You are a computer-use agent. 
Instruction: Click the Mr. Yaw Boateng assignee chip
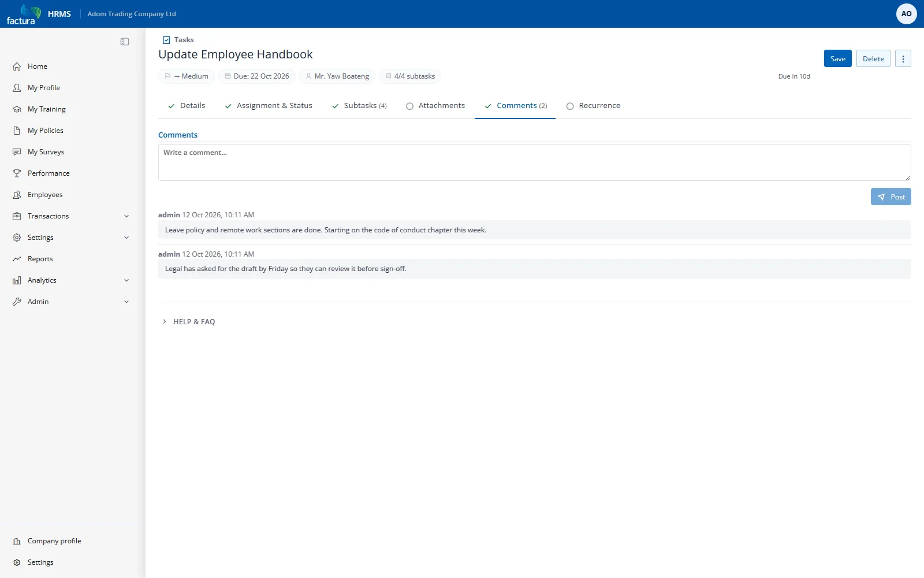pyautogui.click(x=337, y=76)
